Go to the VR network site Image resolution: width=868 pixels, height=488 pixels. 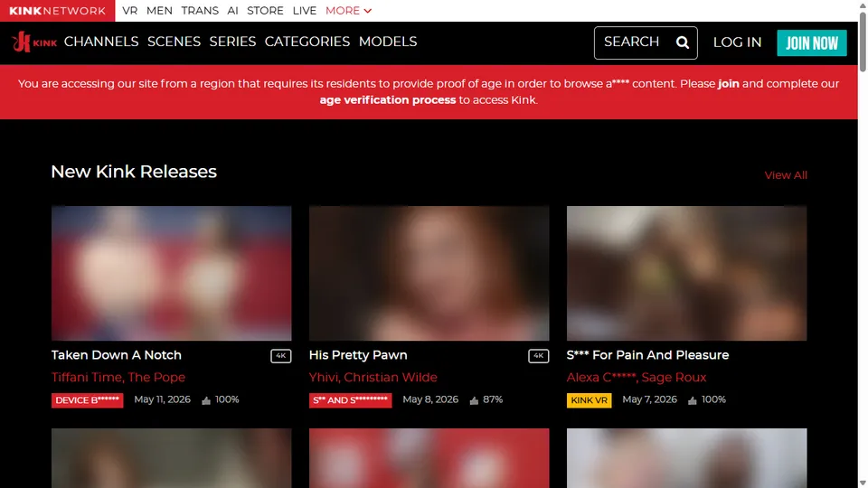pos(130,11)
